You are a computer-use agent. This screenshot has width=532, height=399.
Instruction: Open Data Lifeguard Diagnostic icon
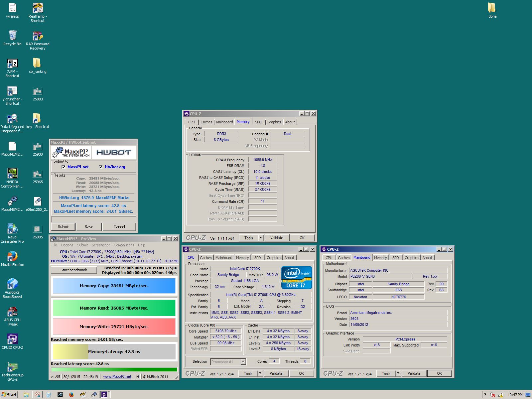point(12,123)
